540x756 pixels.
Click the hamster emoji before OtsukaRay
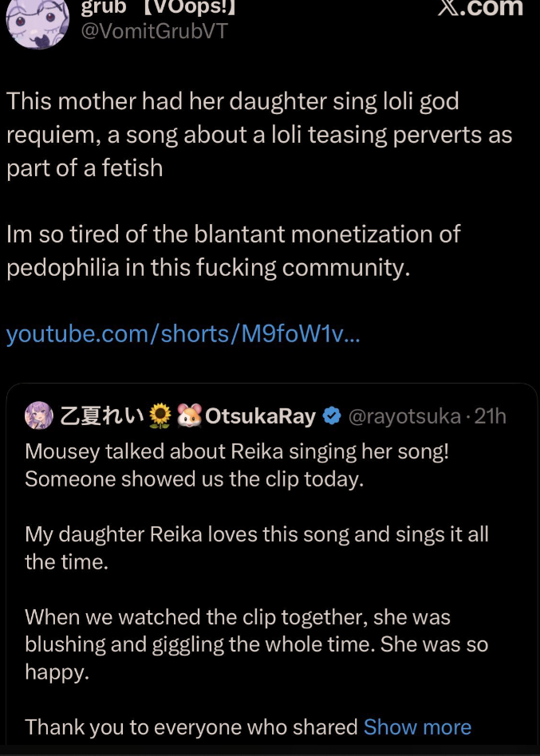(190, 416)
